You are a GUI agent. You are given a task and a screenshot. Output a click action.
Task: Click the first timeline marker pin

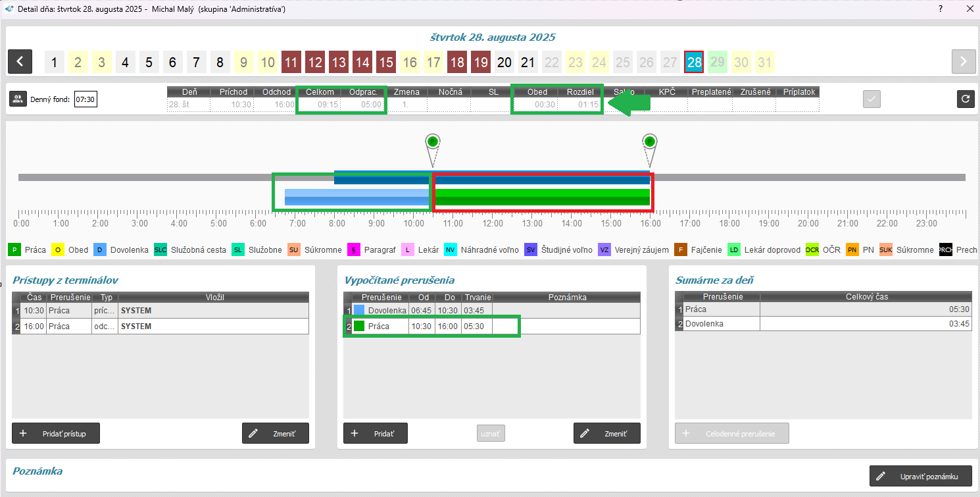432,142
